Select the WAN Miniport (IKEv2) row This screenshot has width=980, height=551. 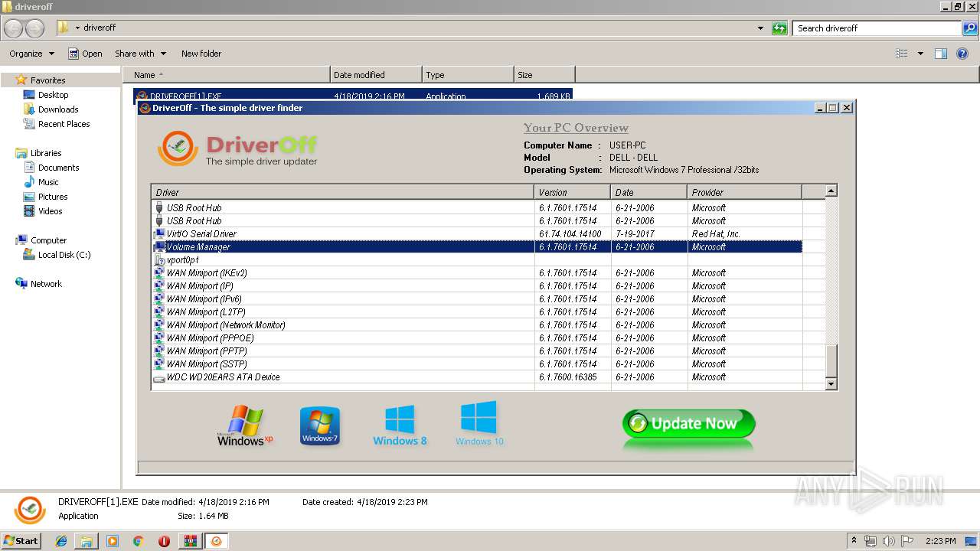(x=477, y=273)
